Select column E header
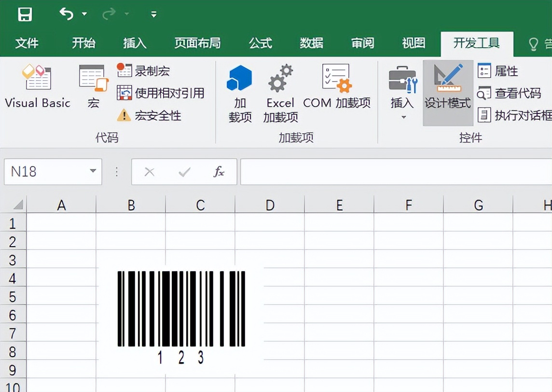 pos(339,205)
